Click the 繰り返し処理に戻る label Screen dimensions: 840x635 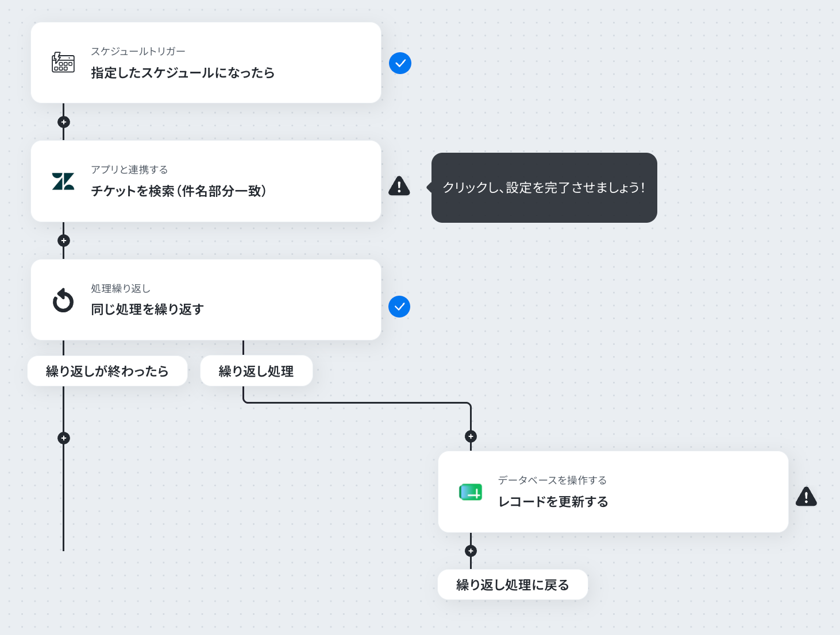[513, 584]
